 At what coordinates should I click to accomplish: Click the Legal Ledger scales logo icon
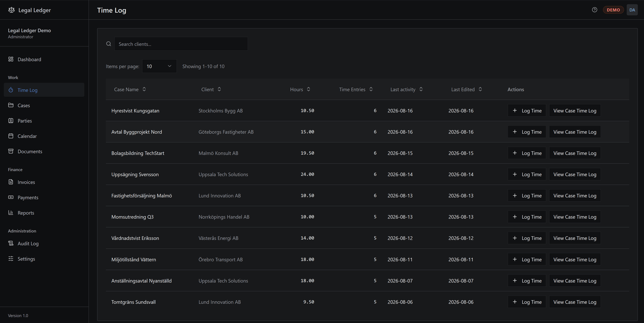pos(11,10)
